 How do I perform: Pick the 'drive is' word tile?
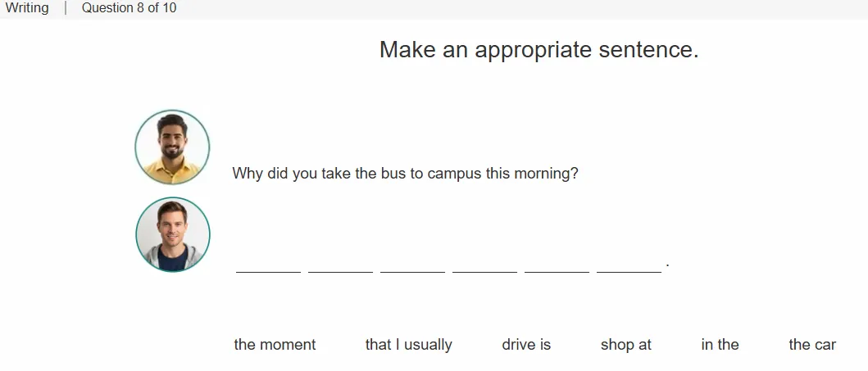[526, 345]
